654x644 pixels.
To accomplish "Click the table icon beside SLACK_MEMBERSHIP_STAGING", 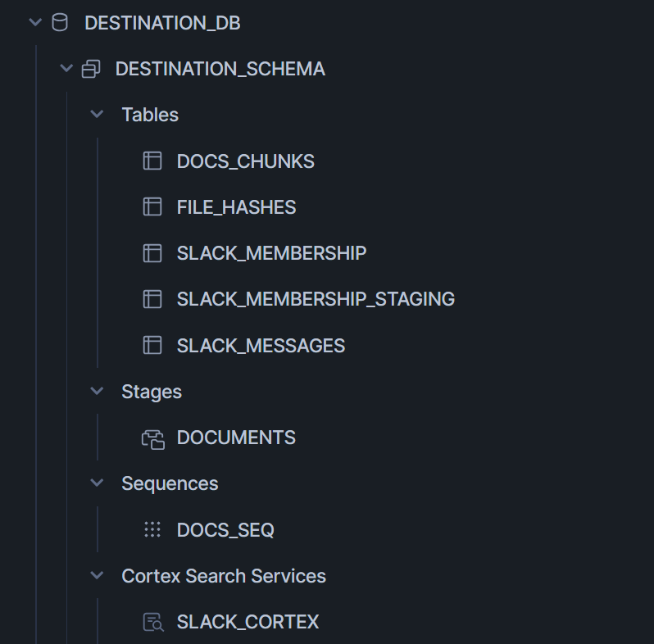I will tap(152, 299).
